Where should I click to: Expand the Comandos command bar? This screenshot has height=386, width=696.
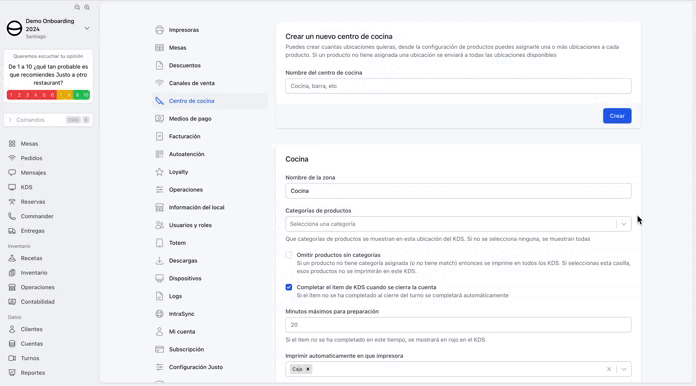pos(48,120)
